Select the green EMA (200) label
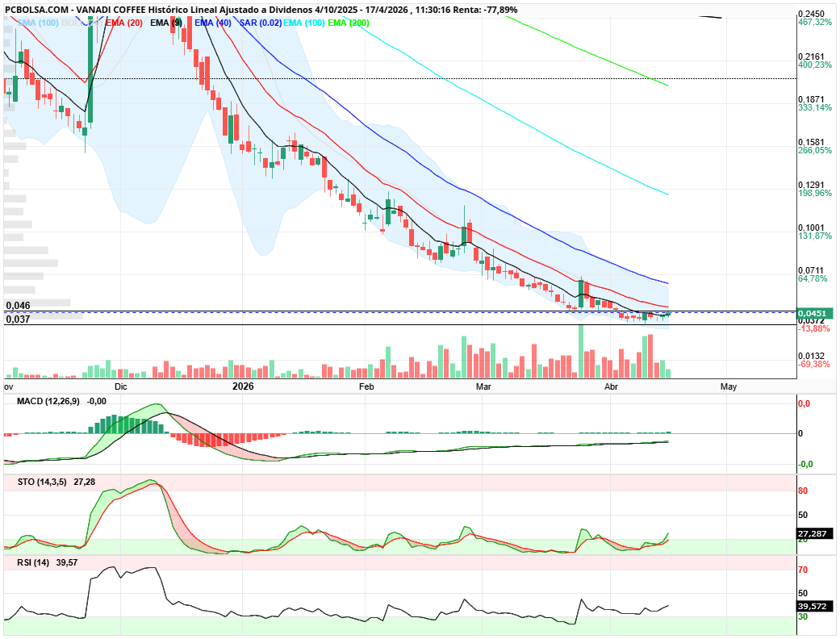This screenshot has width=840, height=639. tap(349, 23)
